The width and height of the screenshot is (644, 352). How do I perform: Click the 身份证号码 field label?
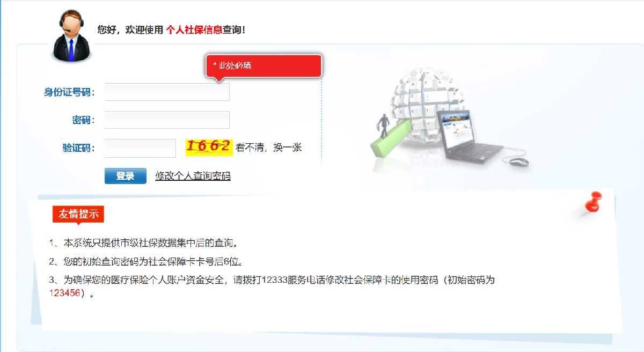[x=69, y=92]
